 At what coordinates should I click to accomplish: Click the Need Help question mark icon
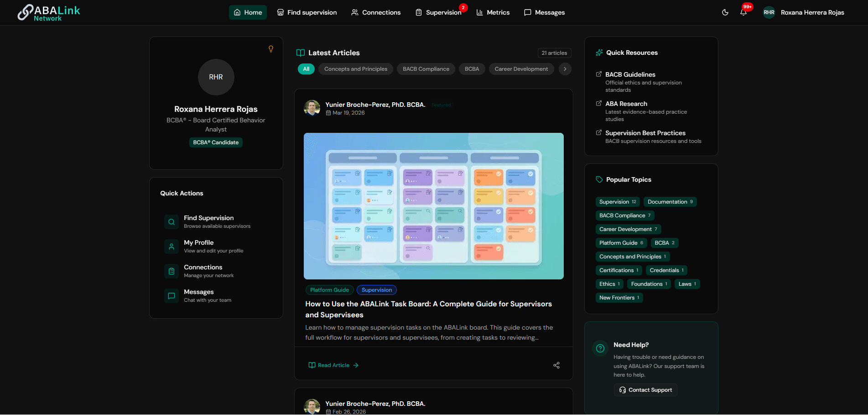[600, 348]
